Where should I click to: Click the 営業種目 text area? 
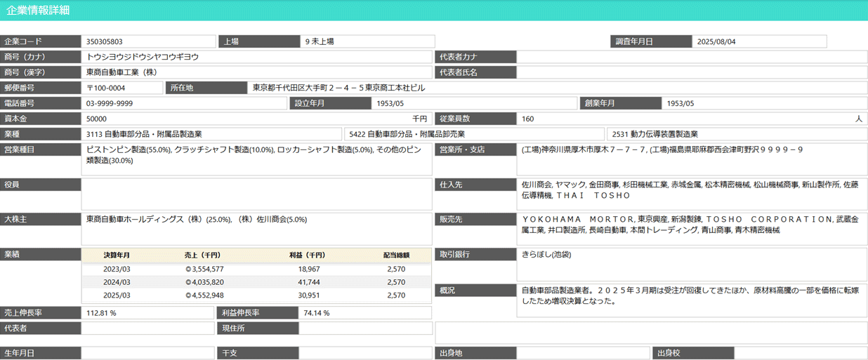click(x=257, y=159)
